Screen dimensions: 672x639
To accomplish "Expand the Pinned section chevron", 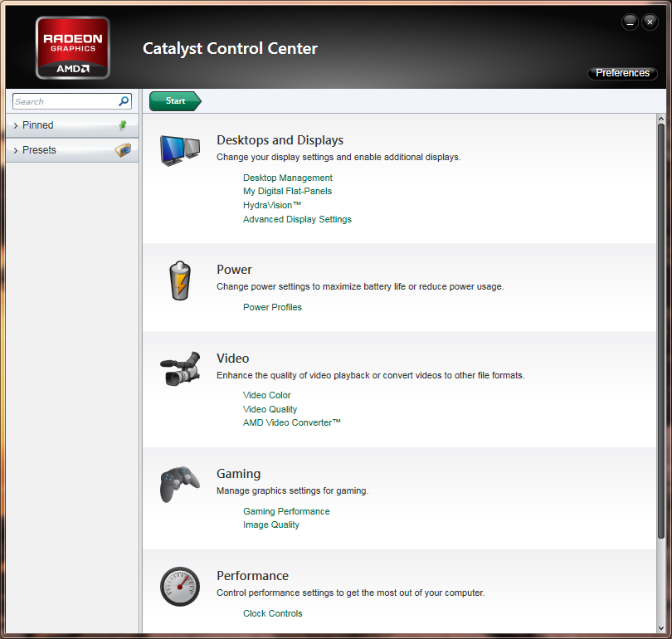I will click(x=16, y=125).
